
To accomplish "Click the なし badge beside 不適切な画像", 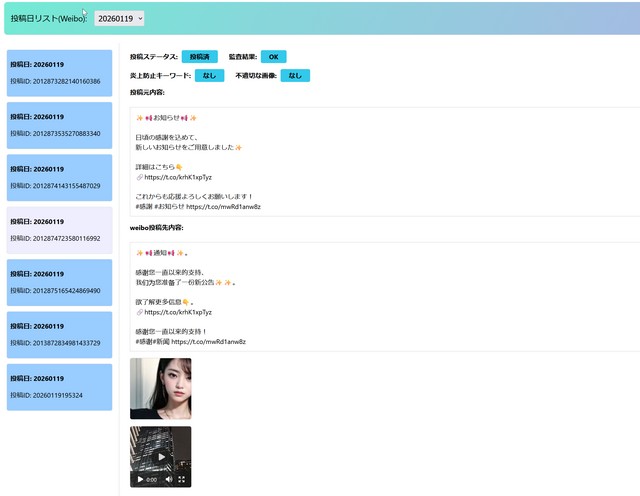I will pyautogui.click(x=294, y=75).
